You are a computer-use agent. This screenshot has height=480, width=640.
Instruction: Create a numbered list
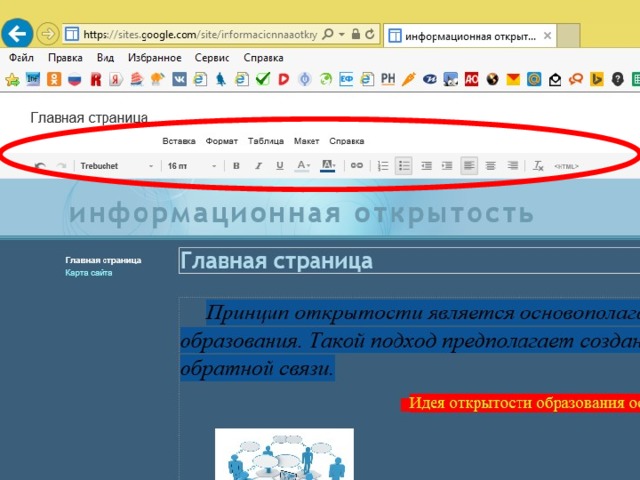(x=383, y=166)
